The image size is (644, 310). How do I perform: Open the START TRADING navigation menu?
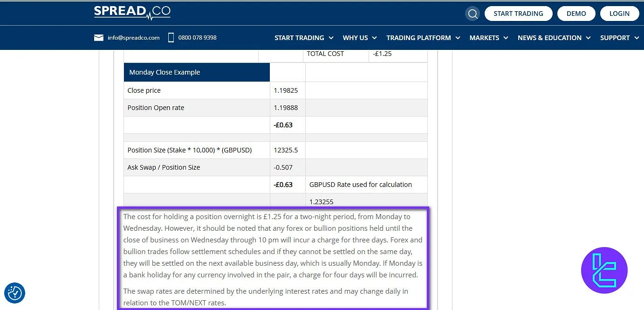[x=299, y=38]
